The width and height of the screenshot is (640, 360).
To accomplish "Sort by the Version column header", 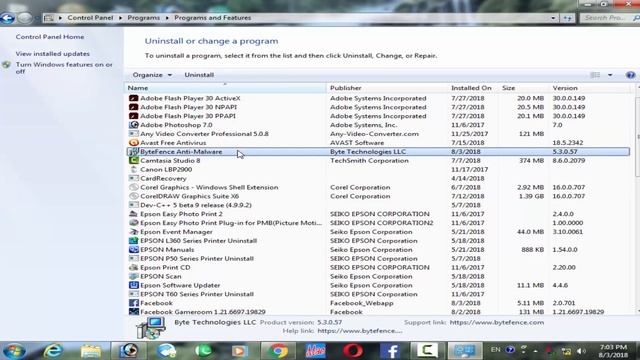I will tap(590, 88).
